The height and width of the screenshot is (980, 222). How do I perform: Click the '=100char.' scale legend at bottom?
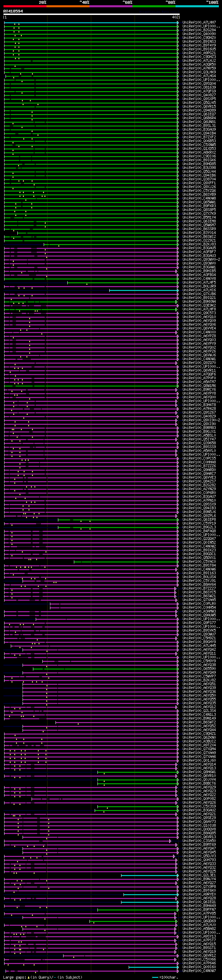pyautogui.click(x=165, y=977)
